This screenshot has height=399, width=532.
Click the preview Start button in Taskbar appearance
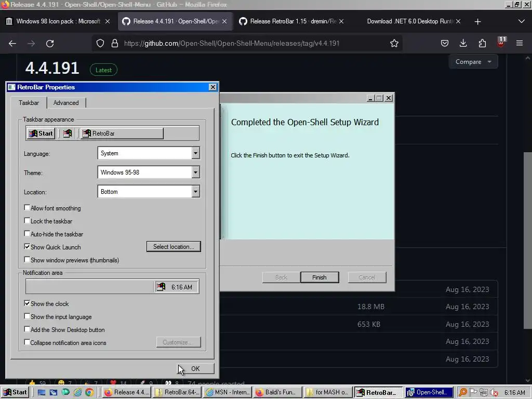click(x=41, y=134)
